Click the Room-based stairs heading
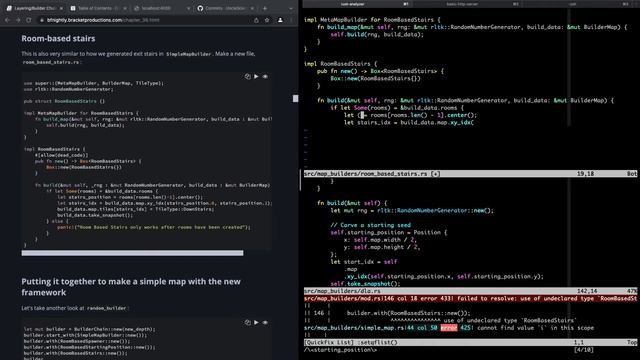This screenshot has width=640, height=360. pyautogui.click(x=58, y=38)
